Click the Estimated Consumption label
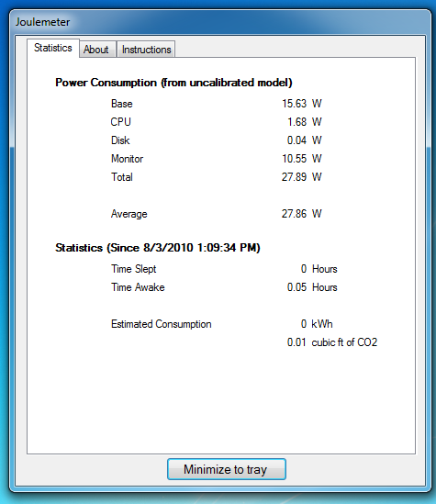This screenshot has height=504, width=436. (x=162, y=324)
